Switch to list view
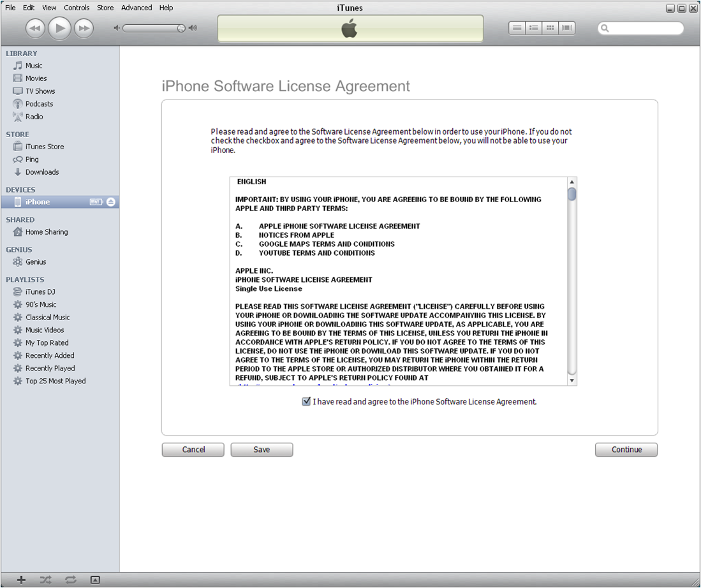701x588 pixels. [x=517, y=28]
